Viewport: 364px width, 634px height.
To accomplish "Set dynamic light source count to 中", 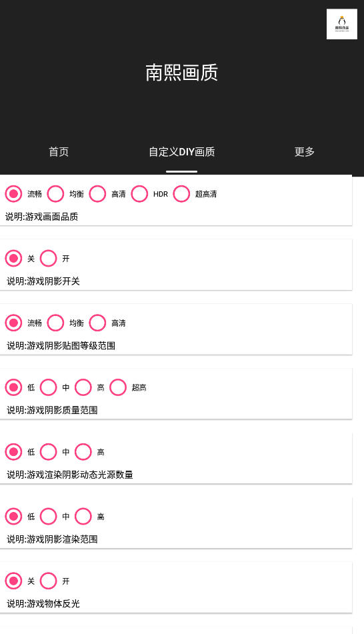I will (49, 451).
